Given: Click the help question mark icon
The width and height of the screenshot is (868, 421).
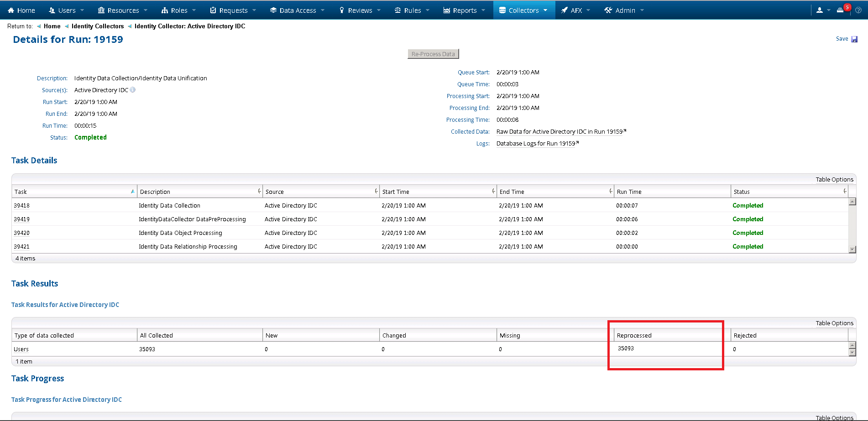Looking at the screenshot, I should click(x=858, y=10).
